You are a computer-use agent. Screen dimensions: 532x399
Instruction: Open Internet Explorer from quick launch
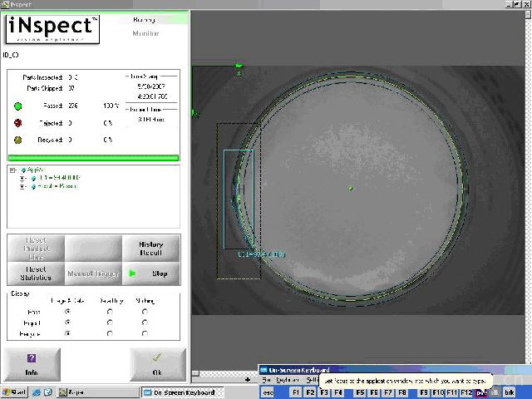[37, 392]
